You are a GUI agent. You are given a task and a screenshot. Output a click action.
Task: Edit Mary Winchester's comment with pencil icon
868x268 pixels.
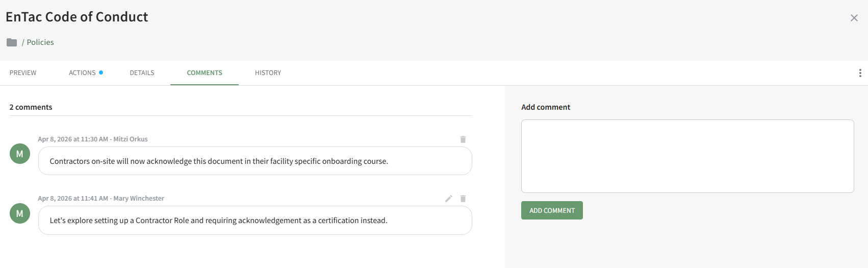pos(449,199)
